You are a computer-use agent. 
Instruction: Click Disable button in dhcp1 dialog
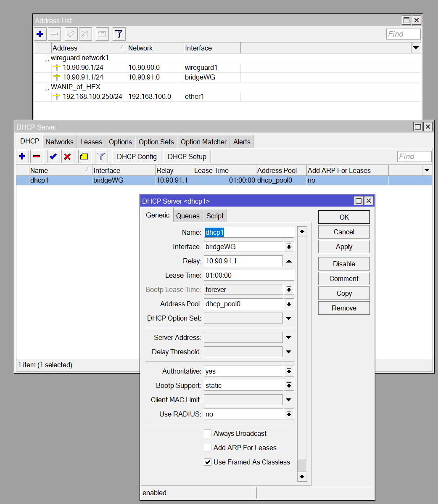pyautogui.click(x=344, y=264)
